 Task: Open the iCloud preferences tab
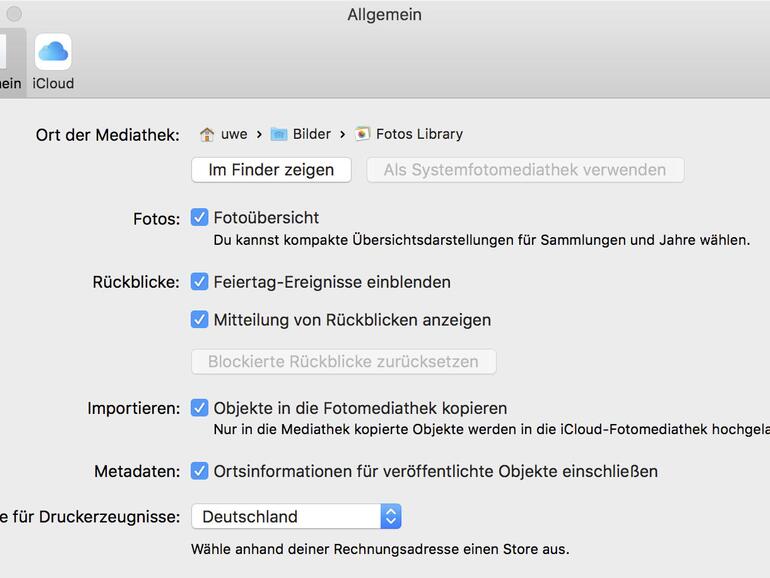coord(53,62)
